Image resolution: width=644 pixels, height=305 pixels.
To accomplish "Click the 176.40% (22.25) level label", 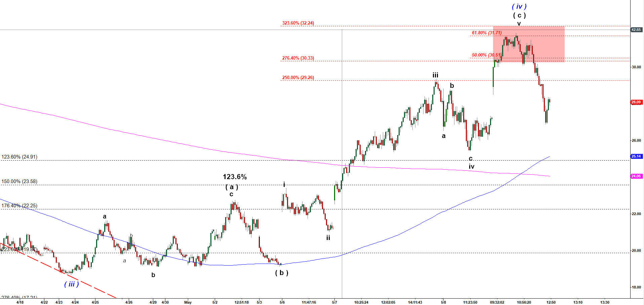I will click(x=19, y=206).
